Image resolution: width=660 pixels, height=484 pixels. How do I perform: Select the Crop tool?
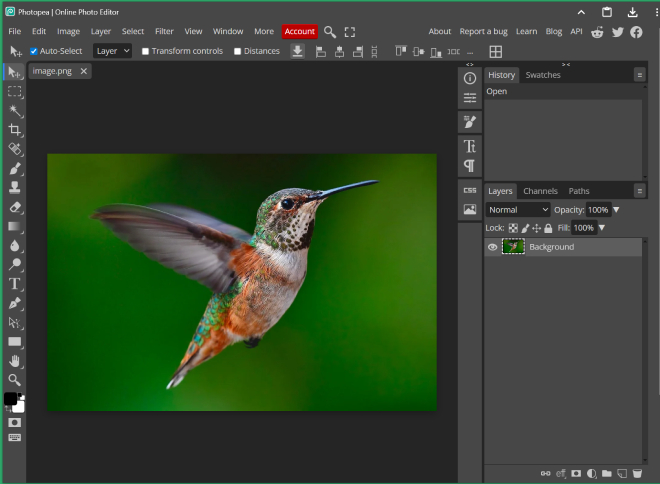click(x=14, y=130)
